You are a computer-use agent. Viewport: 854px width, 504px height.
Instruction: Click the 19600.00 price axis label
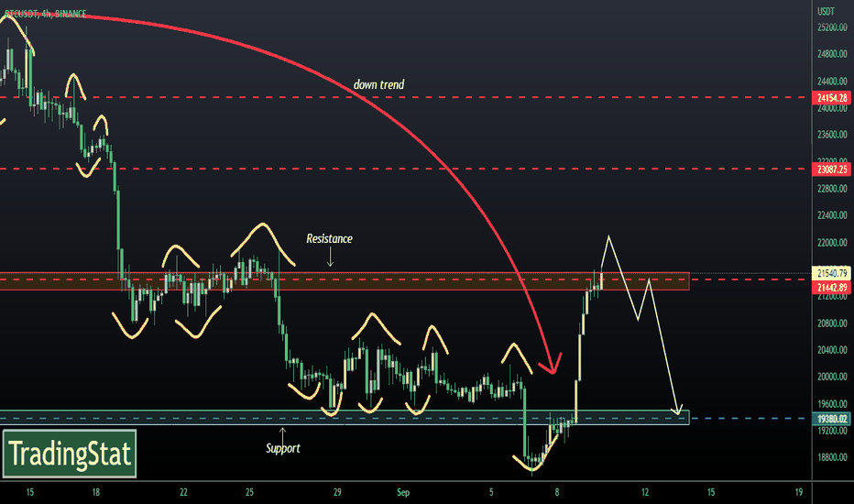coord(832,404)
